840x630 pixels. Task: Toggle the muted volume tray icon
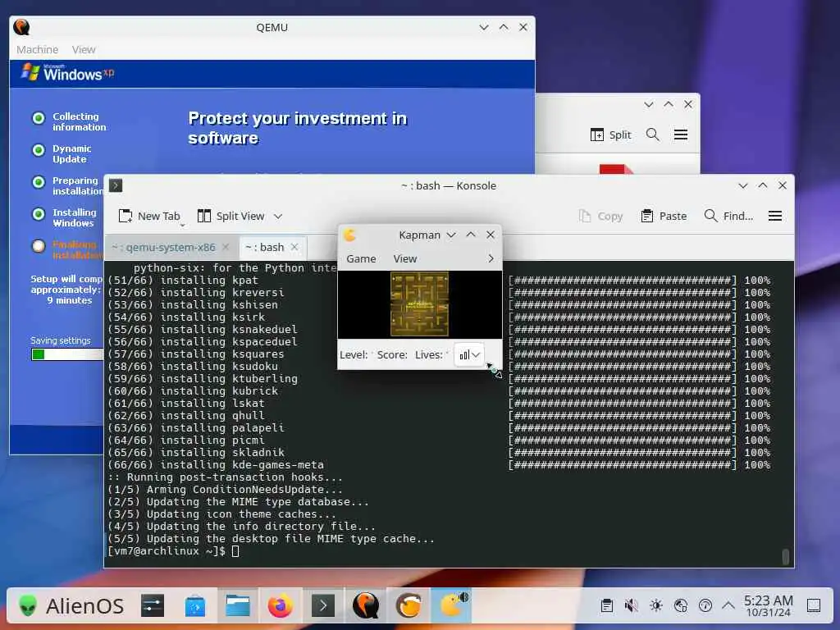631,606
